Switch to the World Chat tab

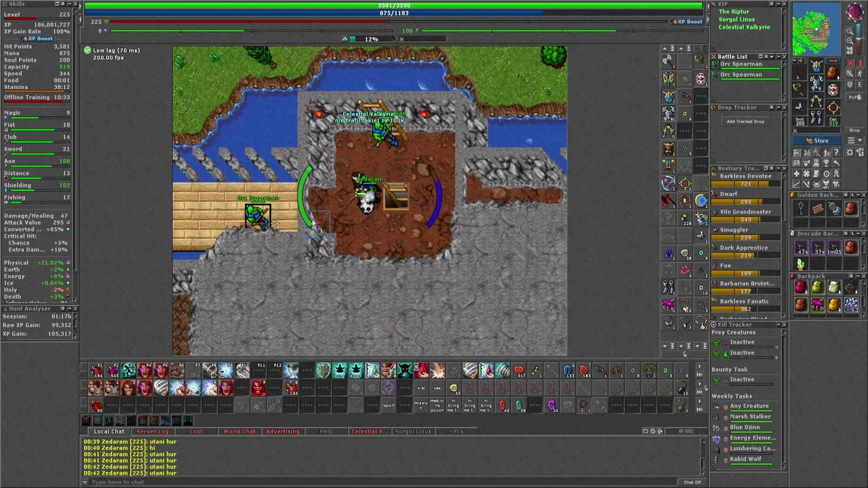(x=239, y=432)
